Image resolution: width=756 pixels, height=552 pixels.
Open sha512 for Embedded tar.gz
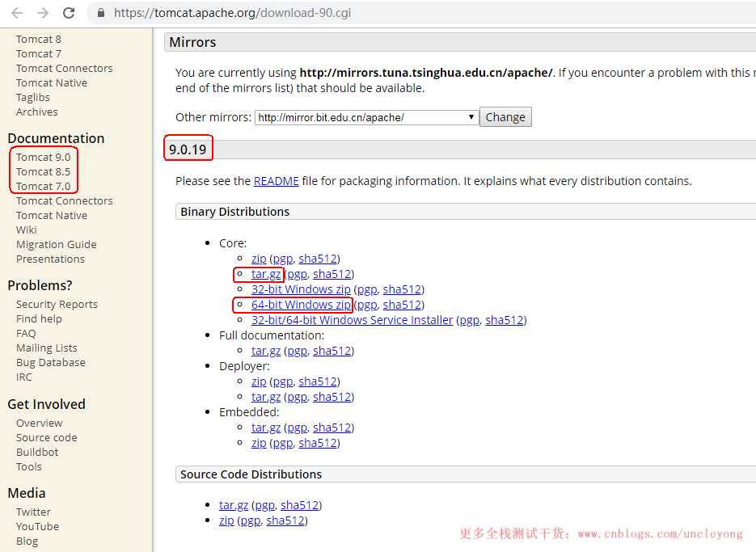[332, 428]
